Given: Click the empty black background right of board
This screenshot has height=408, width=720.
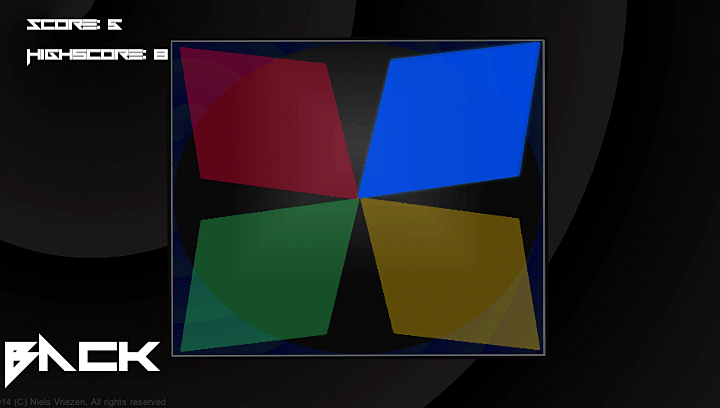Looking at the screenshot, I should tap(630, 200).
